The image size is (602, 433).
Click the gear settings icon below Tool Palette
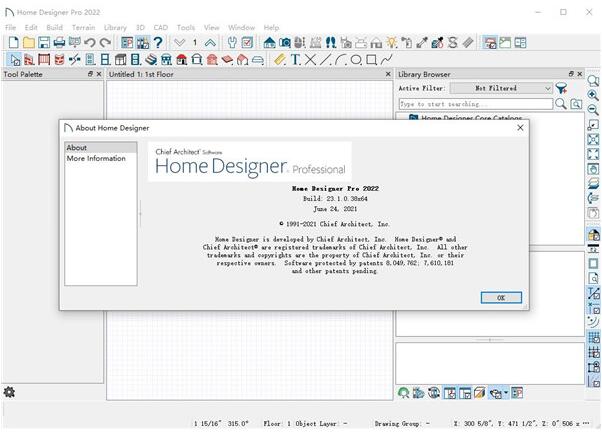[x=9, y=392]
